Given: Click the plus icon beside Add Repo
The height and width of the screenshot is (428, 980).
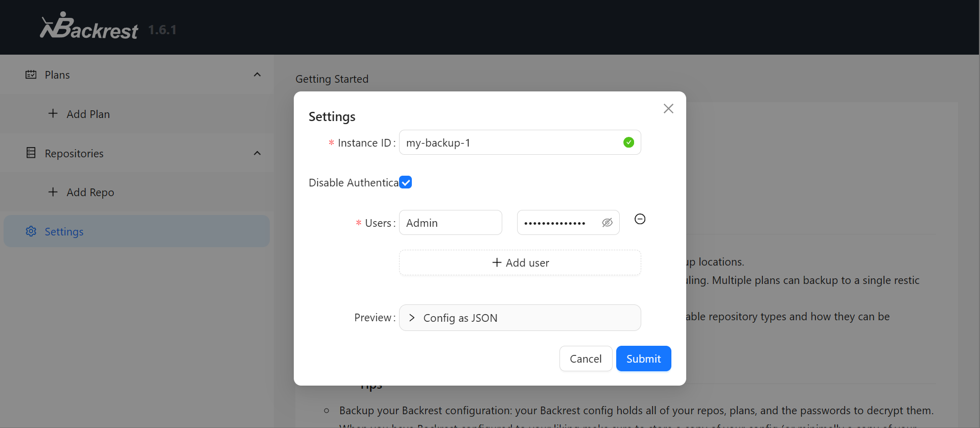Looking at the screenshot, I should (x=53, y=192).
